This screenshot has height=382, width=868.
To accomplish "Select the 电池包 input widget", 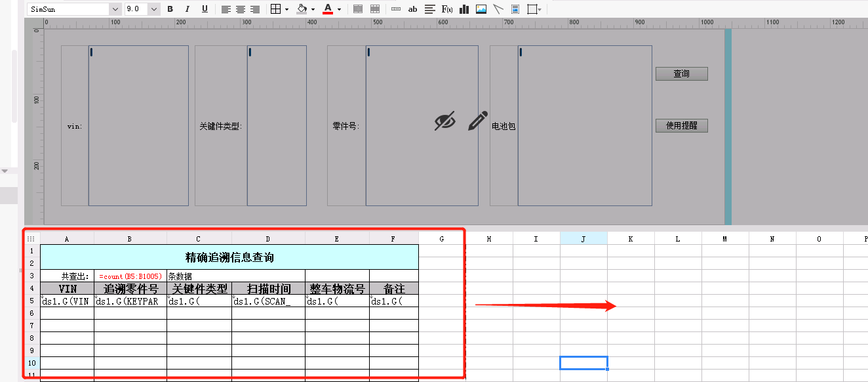I will pyautogui.click(x=585, y=125).
